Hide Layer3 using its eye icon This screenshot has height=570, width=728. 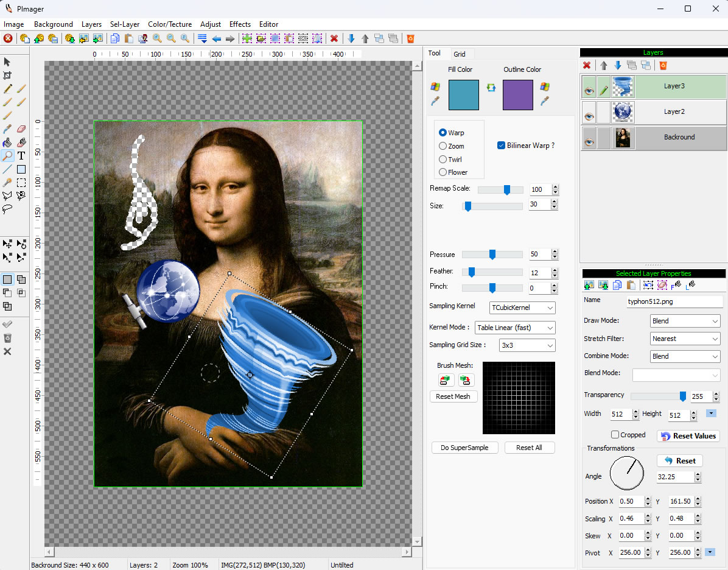(x=589, y=91)
